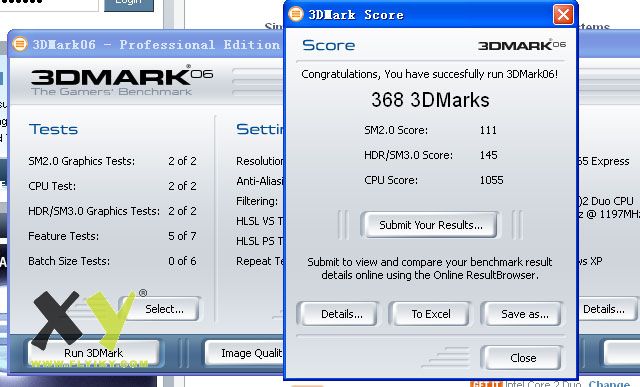This screenshot has width=640, height=387.
Task: Click the 3DMark Score dialog title icon
Action: click(296, 14)
